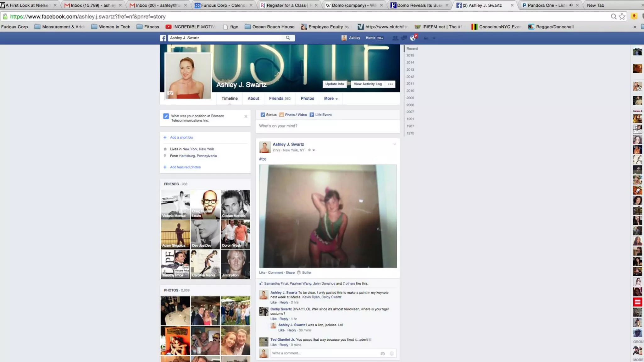Mute the Pandora One tab speaker
This screenshot has width=644, height=362.
click(x=571, y=5)
